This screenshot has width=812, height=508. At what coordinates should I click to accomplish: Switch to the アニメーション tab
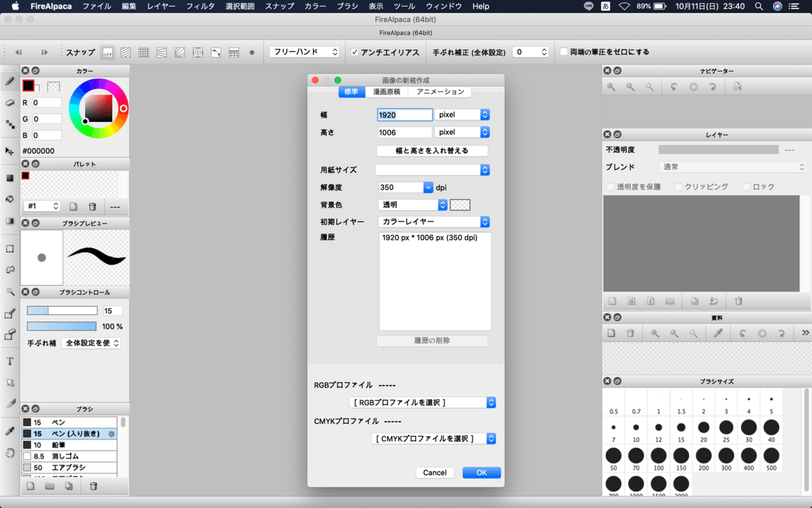pyautogui.click(x=441, y=92)
